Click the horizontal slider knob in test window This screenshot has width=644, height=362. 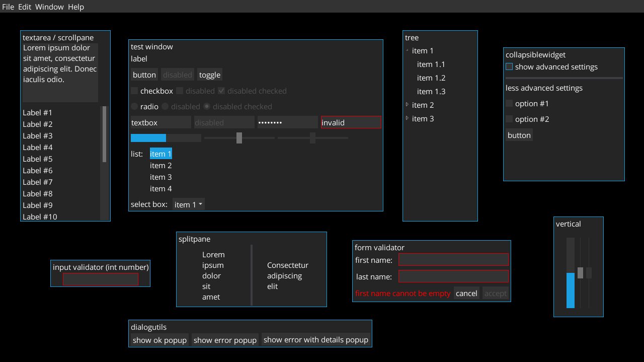239,138
